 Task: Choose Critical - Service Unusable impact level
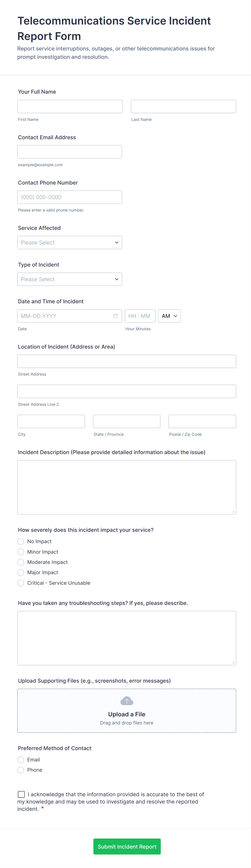click(x=20, y=583)
